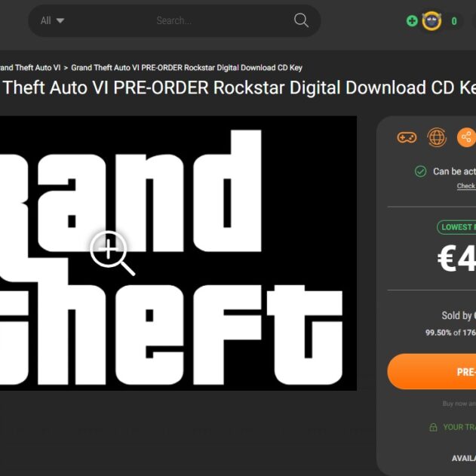Click the globe region icon
This screenshot has width=476, height=476.
437,137
